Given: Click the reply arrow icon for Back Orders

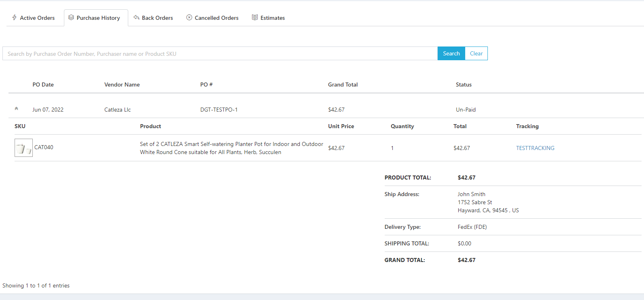Looking at the screenshot, I should pyautogui.click(x=136, y=17).
